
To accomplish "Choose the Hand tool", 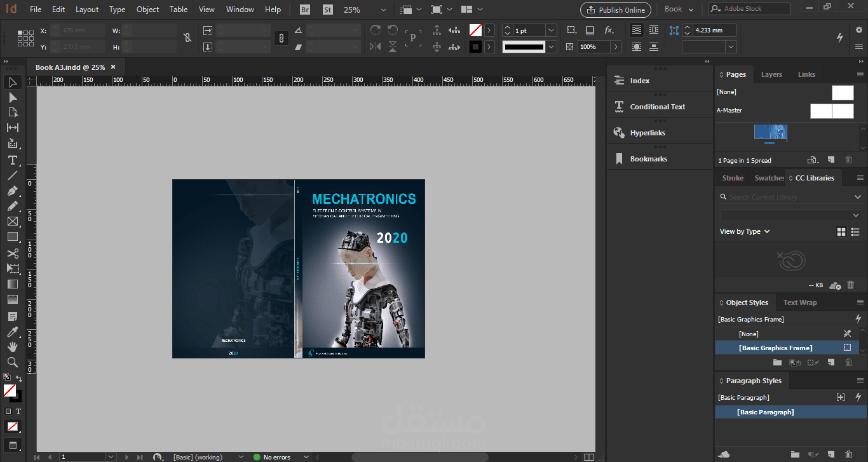I will (x=12, y=347).
